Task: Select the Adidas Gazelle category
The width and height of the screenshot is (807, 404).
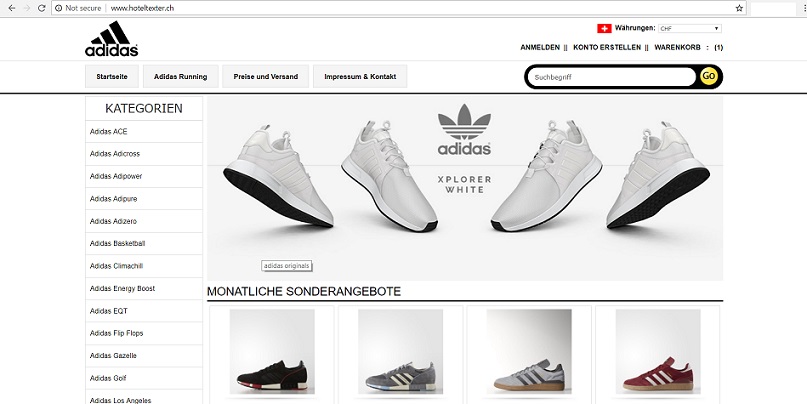Action: (x=144, y=356)
